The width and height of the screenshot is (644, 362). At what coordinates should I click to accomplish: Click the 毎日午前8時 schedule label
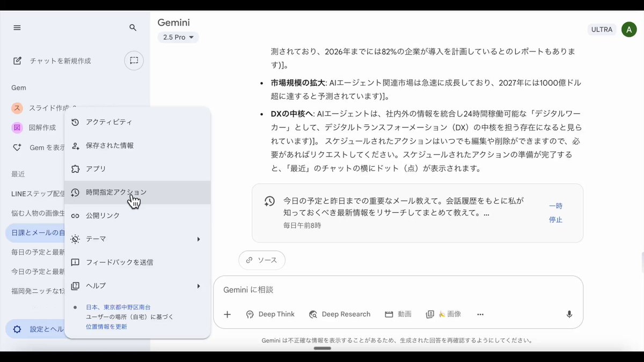(x=303, y=226)
